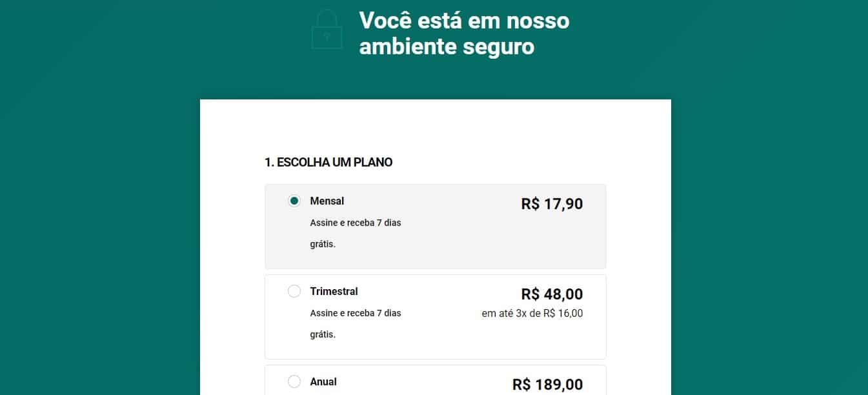Image resolution: width=868 pixels, height=395 pixels.
Task: Pick the Anual plan radio button
Action: [294, 381]
